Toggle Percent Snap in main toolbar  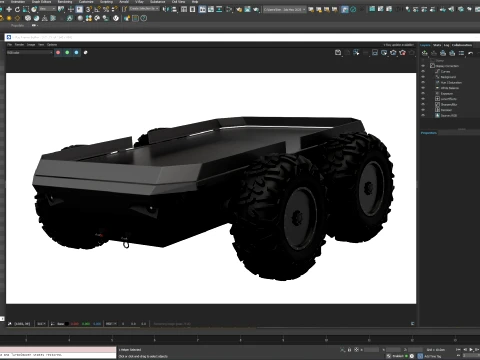pos(106,9)
